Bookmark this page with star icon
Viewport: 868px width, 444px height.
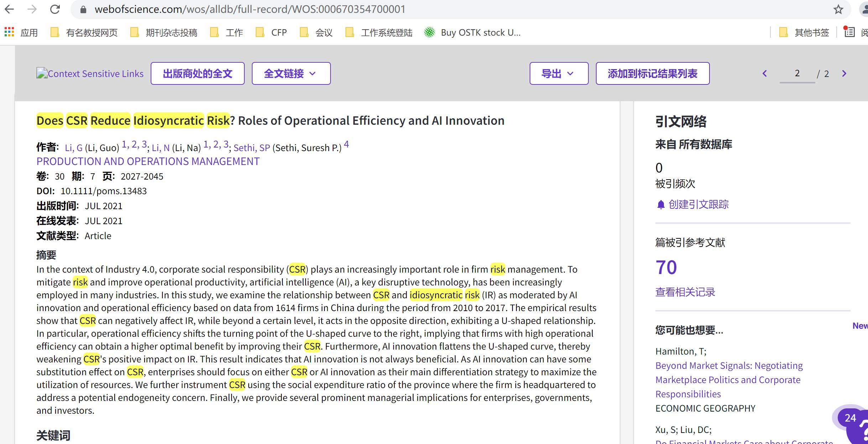pyautogui.click(x=838, y=9)
